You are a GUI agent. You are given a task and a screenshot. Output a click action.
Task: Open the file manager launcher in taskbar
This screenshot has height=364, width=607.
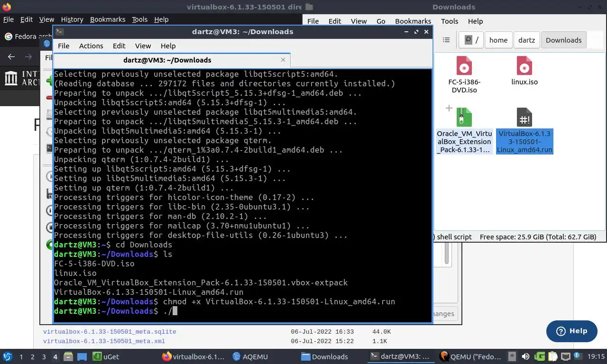tap(68, 356)
